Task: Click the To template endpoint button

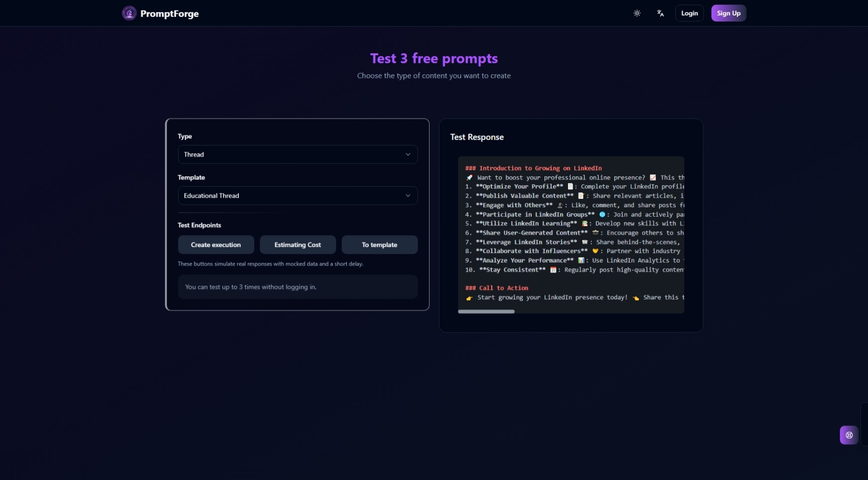Action: [x=379, y=244]
